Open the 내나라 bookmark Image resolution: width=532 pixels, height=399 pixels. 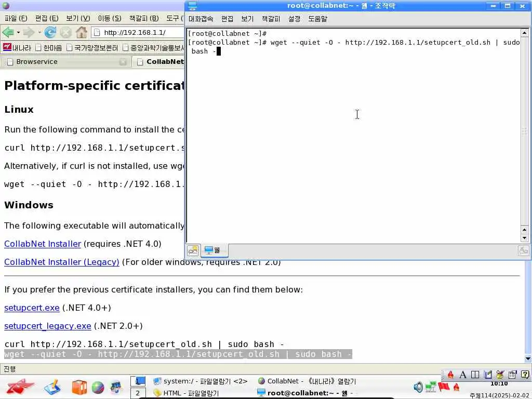pyautogui.click(x=17, y=48)
